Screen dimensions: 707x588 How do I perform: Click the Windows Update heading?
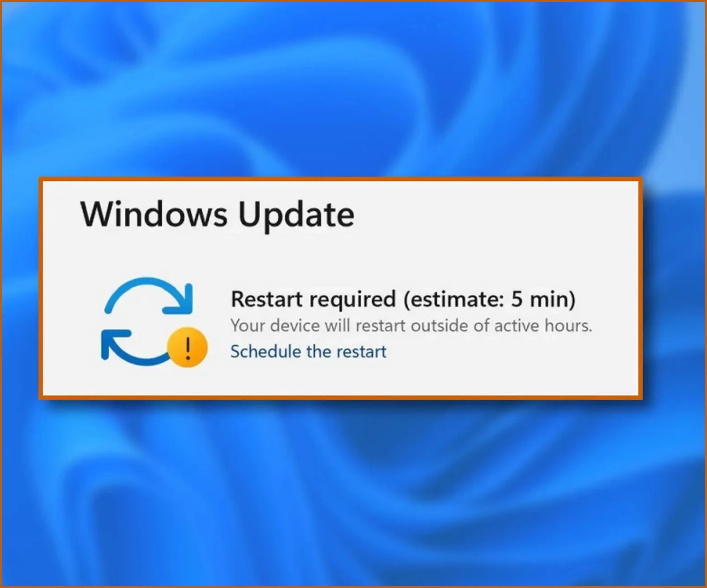pos(217,214)
